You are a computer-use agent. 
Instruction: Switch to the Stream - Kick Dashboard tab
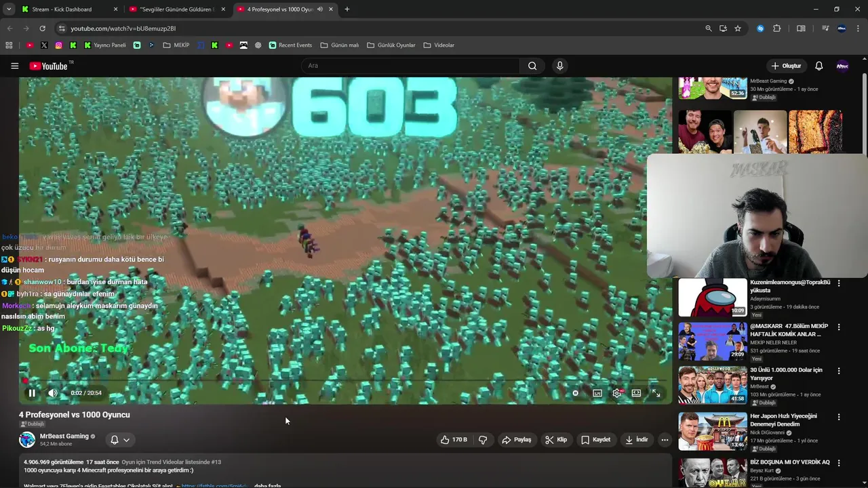[x=69, y=9]
